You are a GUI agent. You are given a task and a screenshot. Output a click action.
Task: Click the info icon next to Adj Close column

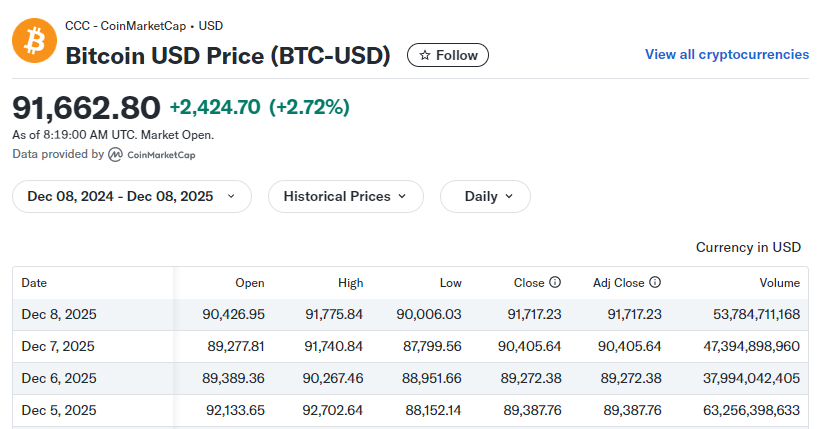pyautogui.click(x=655, y=282)
